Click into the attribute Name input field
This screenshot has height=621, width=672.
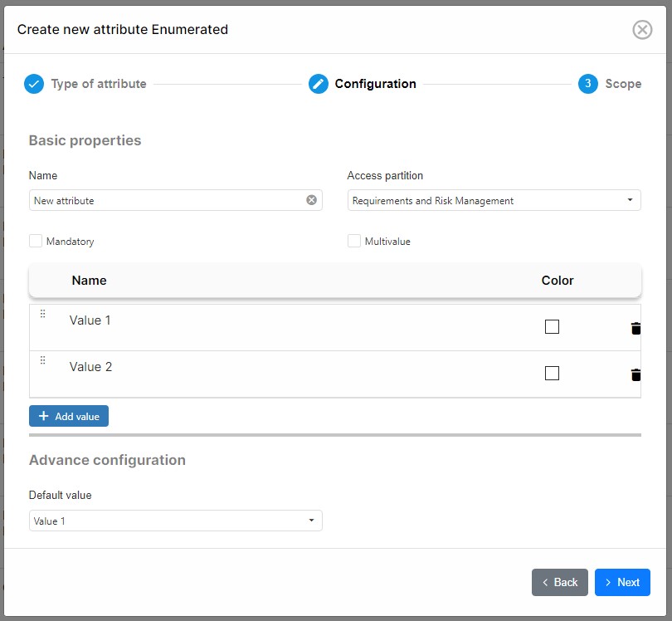[166, 200]
